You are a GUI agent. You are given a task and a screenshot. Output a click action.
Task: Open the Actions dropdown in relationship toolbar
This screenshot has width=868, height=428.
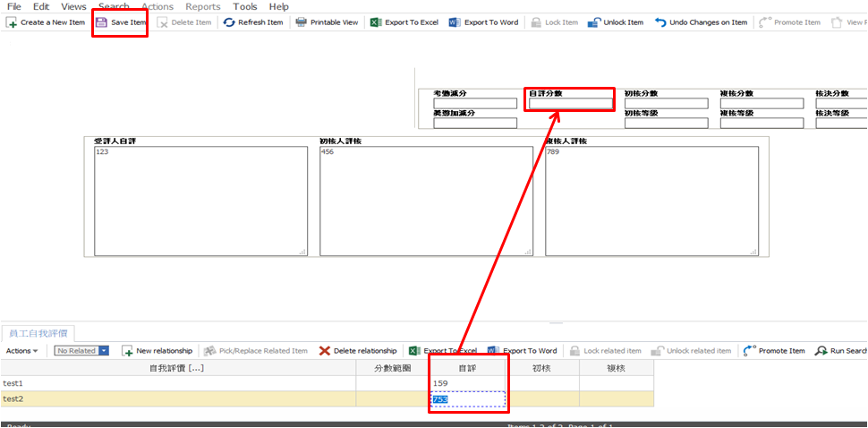pos(22,351)
